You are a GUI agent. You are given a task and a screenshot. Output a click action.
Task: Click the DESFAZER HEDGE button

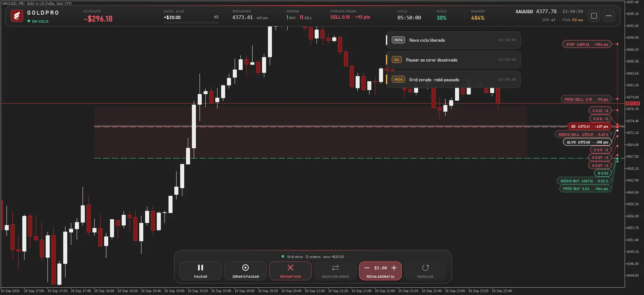(335, 271)
